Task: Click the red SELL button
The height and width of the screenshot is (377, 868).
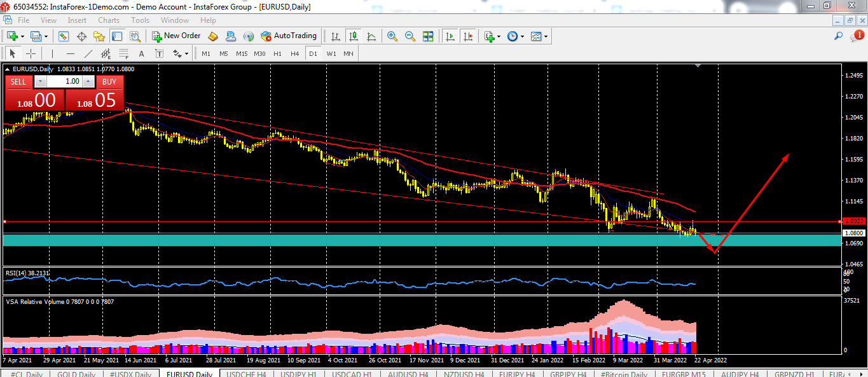Action: (x=18, y=81)
